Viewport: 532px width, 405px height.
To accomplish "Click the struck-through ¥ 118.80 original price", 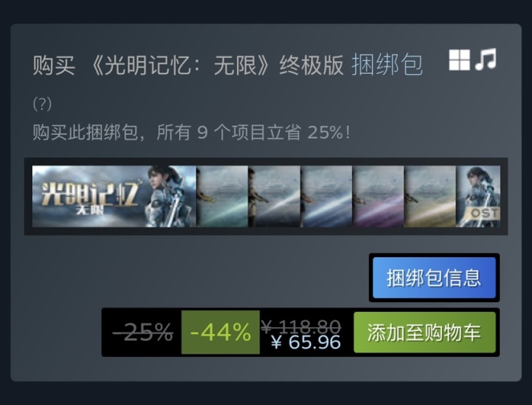I will [x=301, y=326].
